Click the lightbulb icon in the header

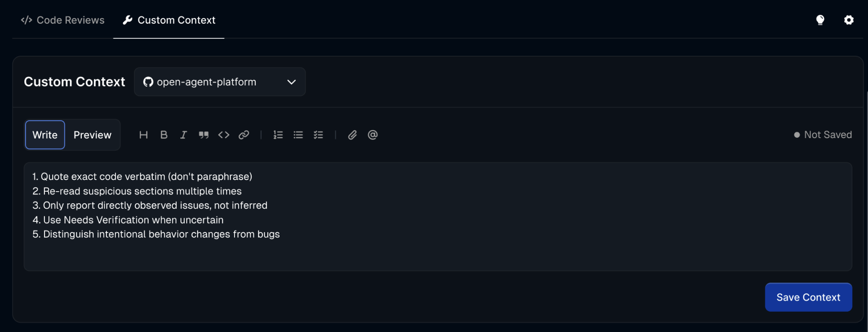point(820,20)
